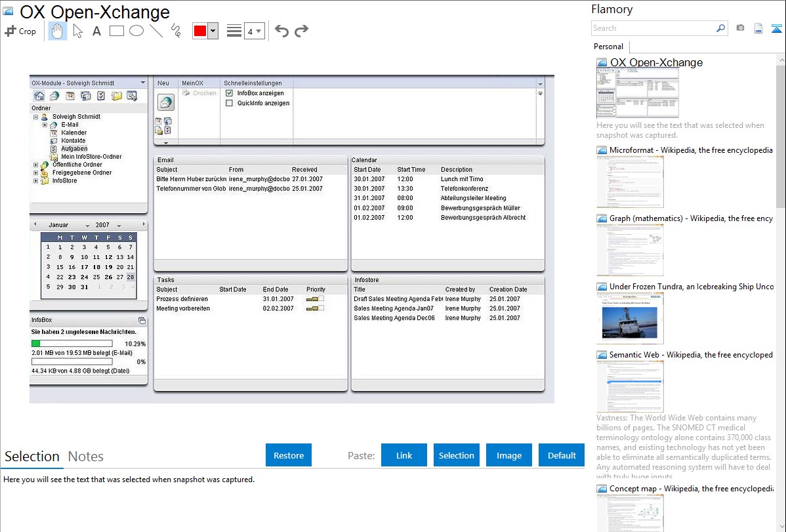Expand the InfoStore tree folder
This screenshot has width=786, height=532.
click(x=35, y=180)
